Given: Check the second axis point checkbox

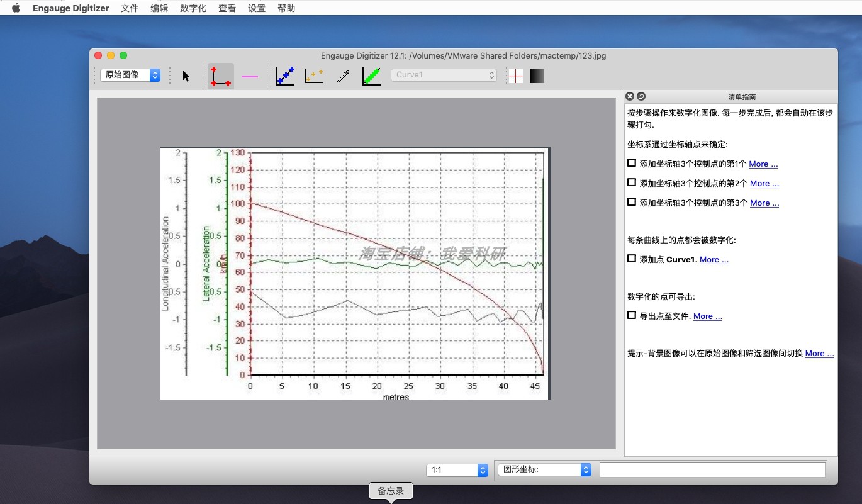Looking at the screenshot, I should [x=632, y=182].
